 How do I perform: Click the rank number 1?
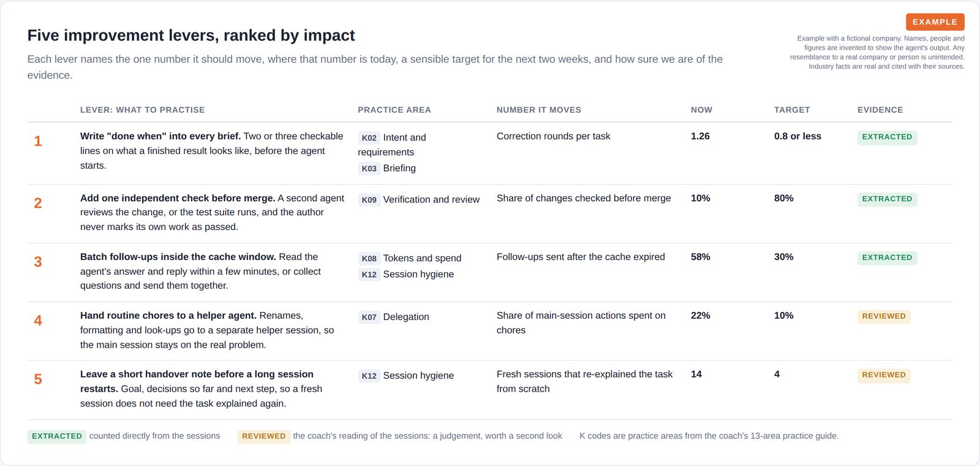pyautogui.click(x=38, y=141)
